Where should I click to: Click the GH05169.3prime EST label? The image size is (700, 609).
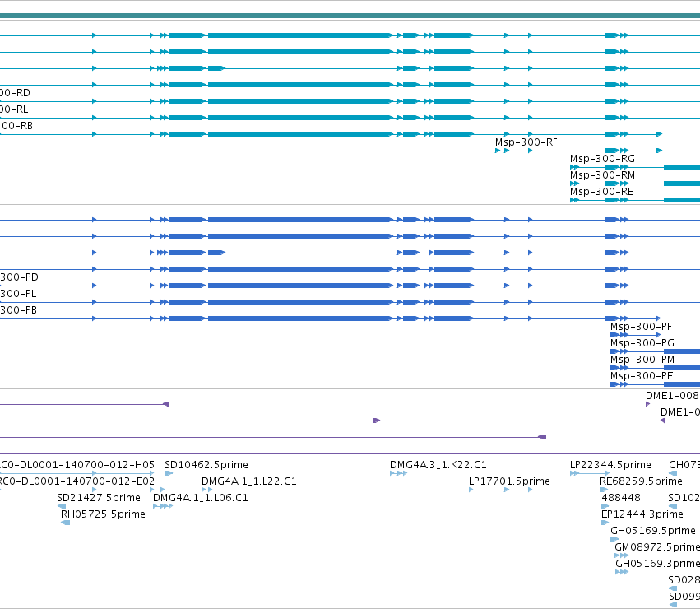pyautogui.click(x=657, y=565)
